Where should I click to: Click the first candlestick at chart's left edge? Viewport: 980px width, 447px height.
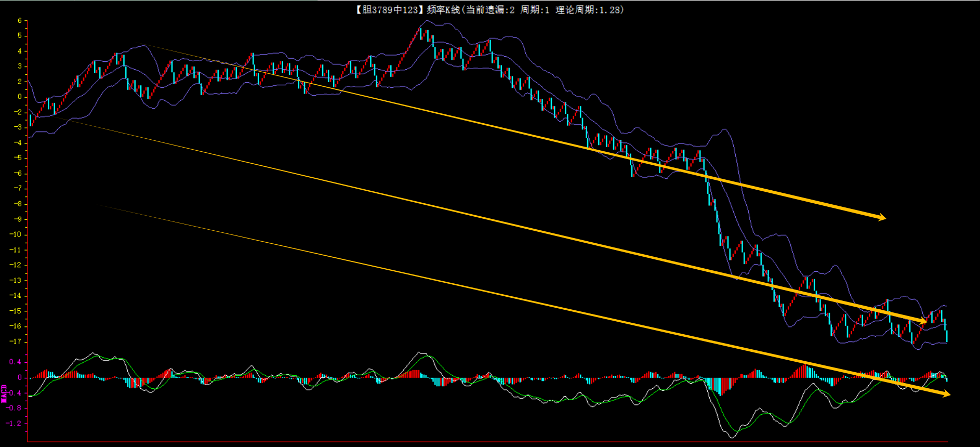(31, 121)
